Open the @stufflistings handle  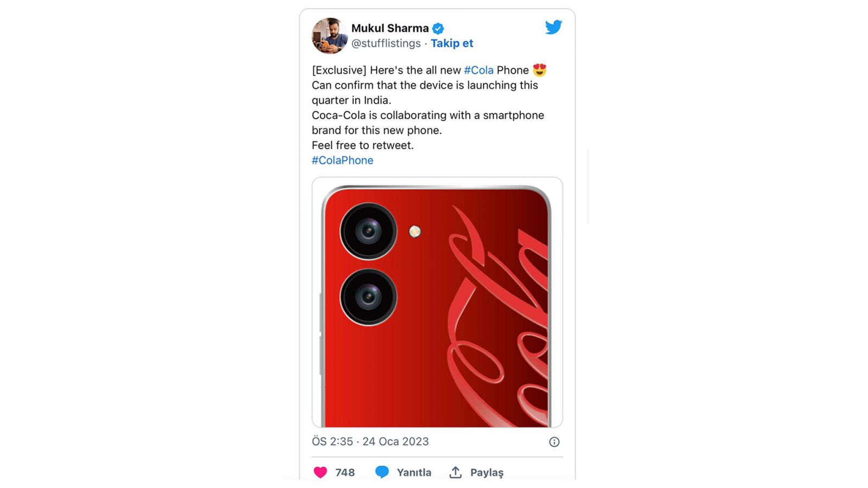tap(386, 43)
